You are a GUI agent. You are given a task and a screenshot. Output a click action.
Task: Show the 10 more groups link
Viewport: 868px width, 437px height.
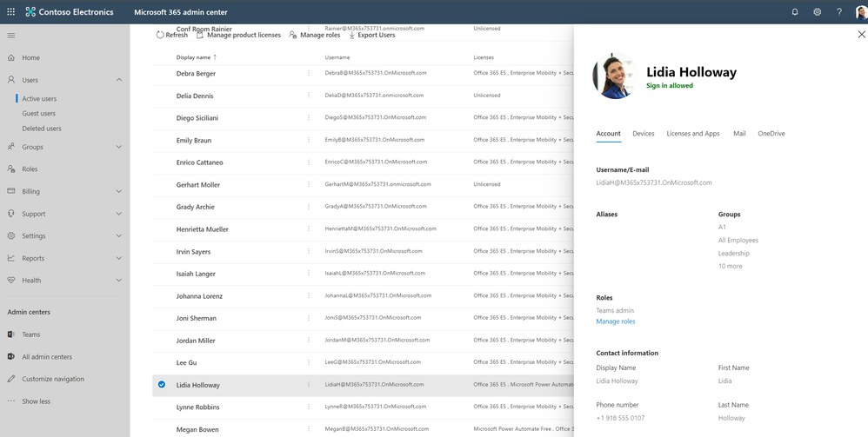[x=731, y=266]
